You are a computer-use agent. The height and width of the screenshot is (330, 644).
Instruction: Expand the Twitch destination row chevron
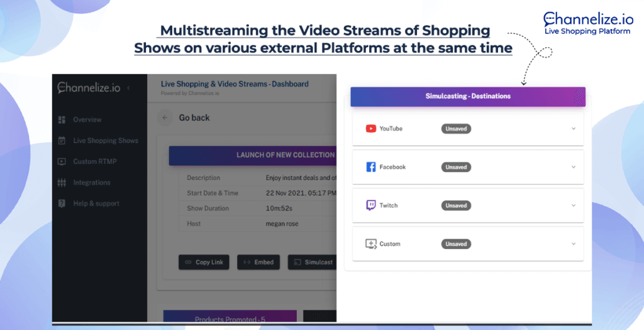point(574,205)
